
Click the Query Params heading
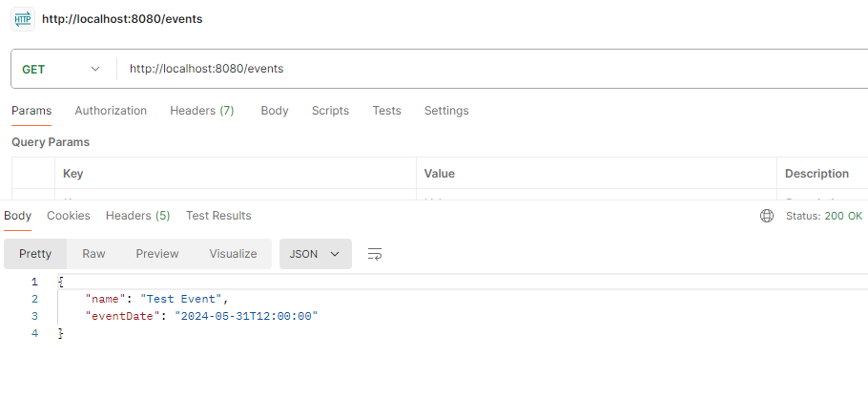51,142
